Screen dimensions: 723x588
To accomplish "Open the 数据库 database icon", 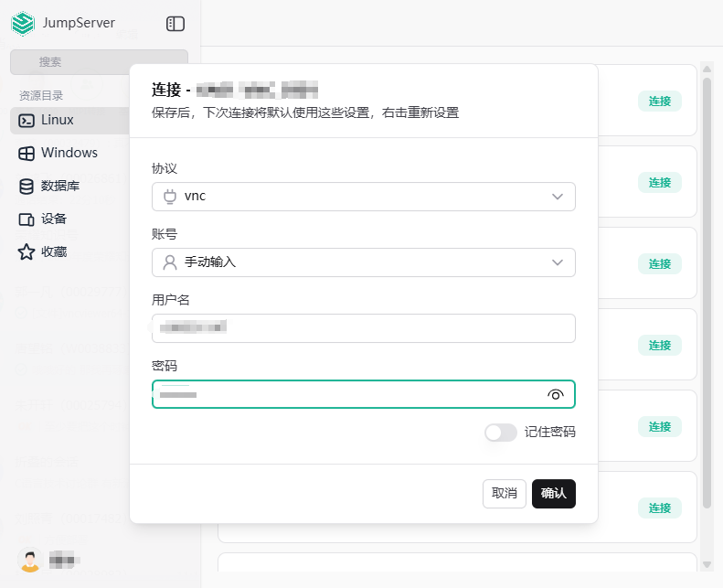I will point(26,186).
